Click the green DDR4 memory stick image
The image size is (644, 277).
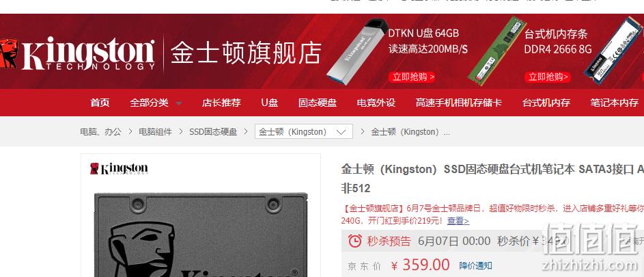point(497,51)
